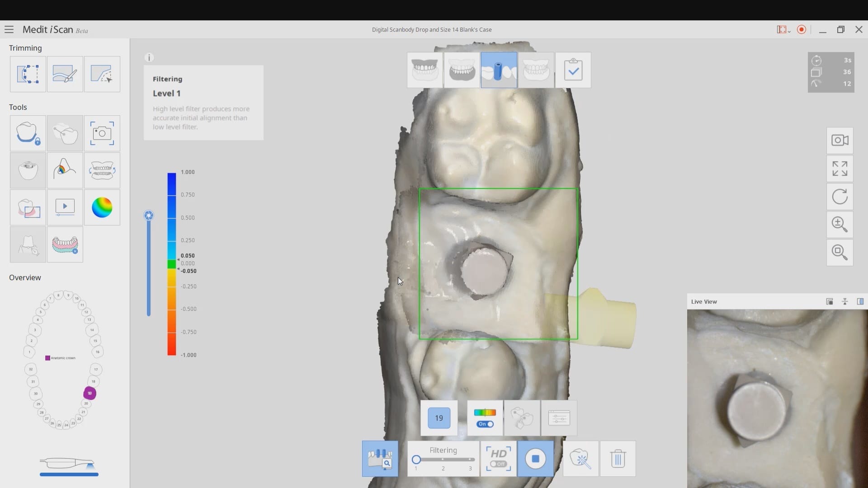Image resolution: width=868 pixels, height=488 pixels.
Task: Click the fit-to-screen expand arrows button
Action: 840,169
